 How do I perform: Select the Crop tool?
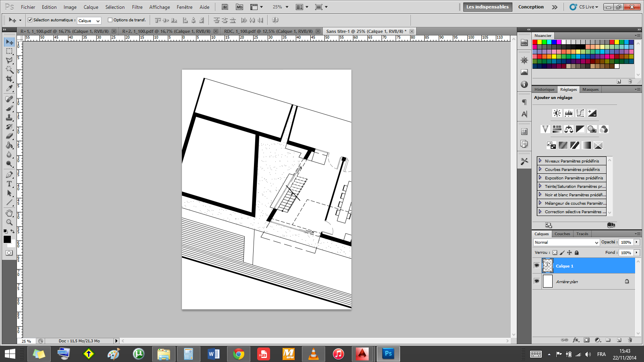[x=9, y=79]
